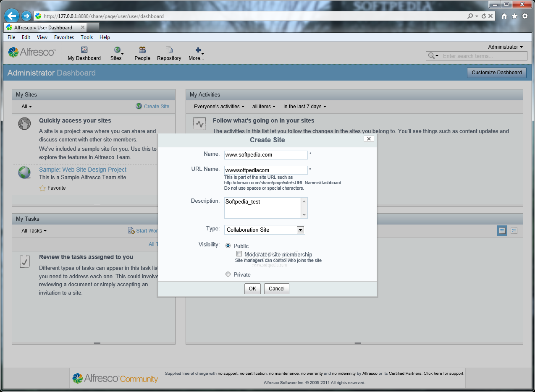
Task: Confirm site creation with OK
Action: pyautogui.click(x=252, y=288)
